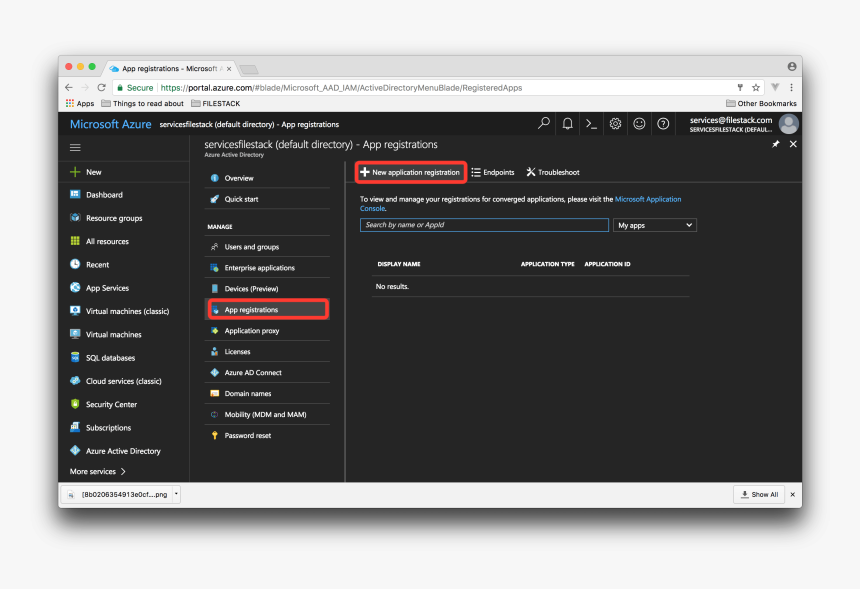
Task: Expand More services in the sidebar
Action: pyautogui.click(x=98, y=472)
